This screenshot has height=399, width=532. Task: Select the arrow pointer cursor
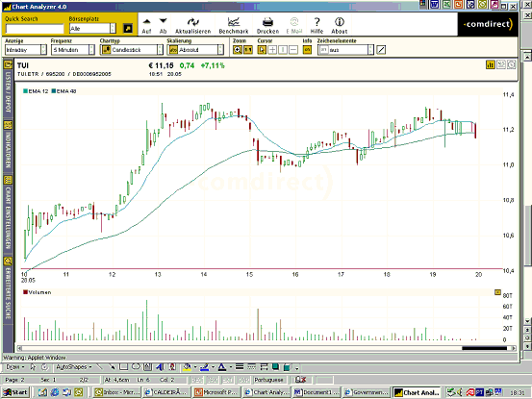[262, 50]
